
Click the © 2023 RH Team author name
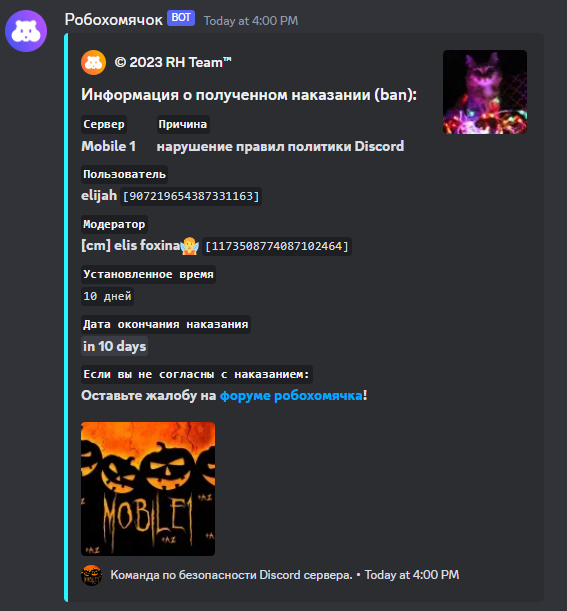point(173,62)
